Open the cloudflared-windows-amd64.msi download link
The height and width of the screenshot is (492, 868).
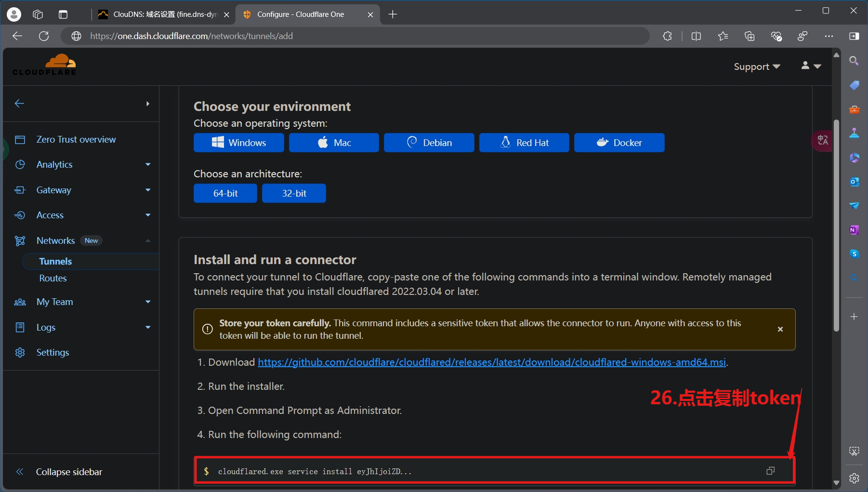coord(492,362)
